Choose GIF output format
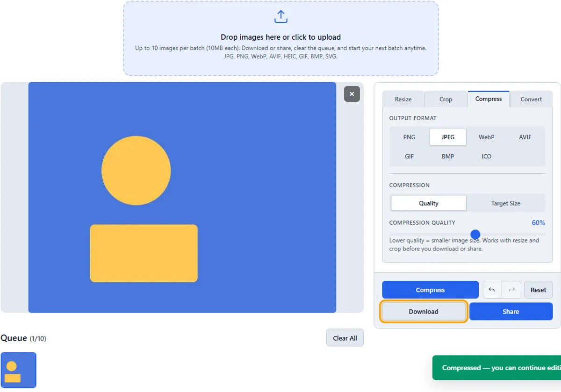This screenshot has height=392, width=561. coord(410,157)
